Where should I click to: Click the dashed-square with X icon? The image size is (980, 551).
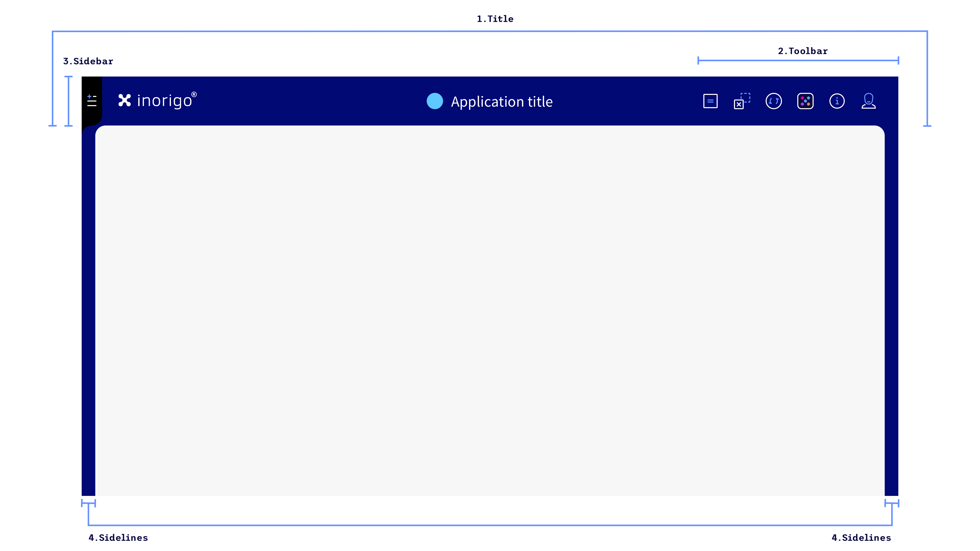pos(741,101)
